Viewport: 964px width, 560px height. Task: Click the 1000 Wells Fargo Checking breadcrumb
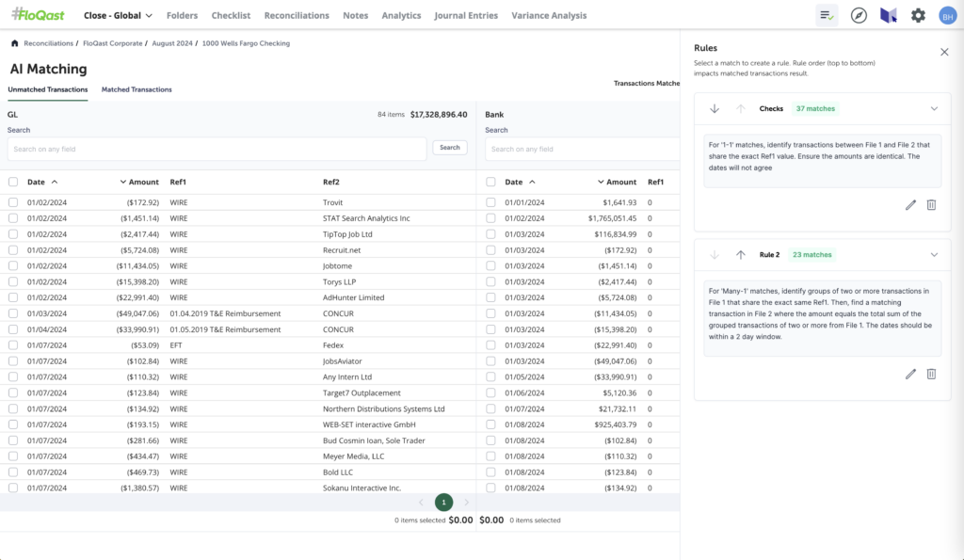[246, 43]
